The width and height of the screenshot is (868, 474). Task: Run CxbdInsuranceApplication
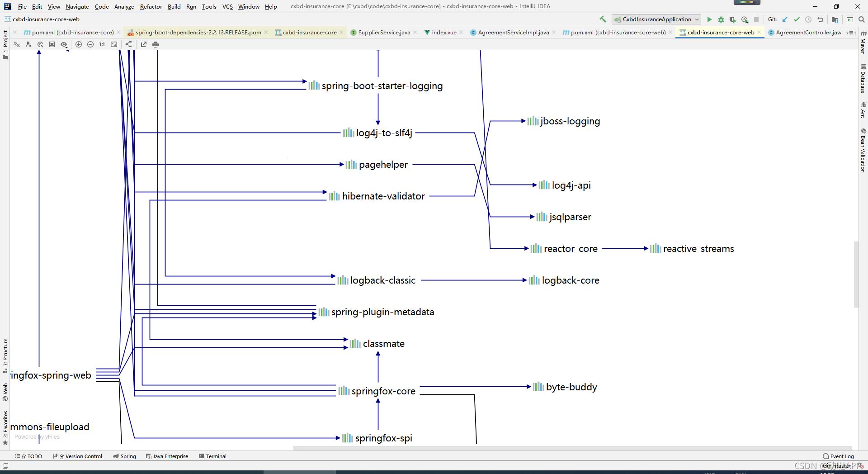(x=709, y=19)
